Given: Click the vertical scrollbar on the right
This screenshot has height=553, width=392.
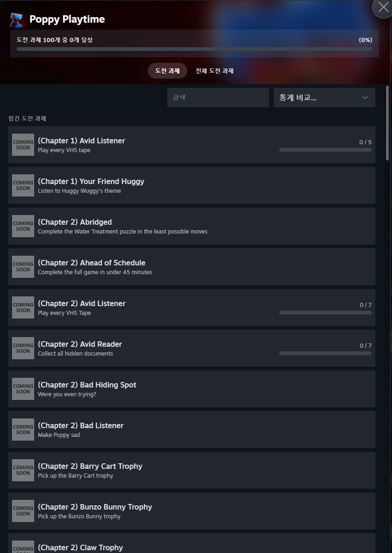Looking at the screenshot, I should pos(387,123).
